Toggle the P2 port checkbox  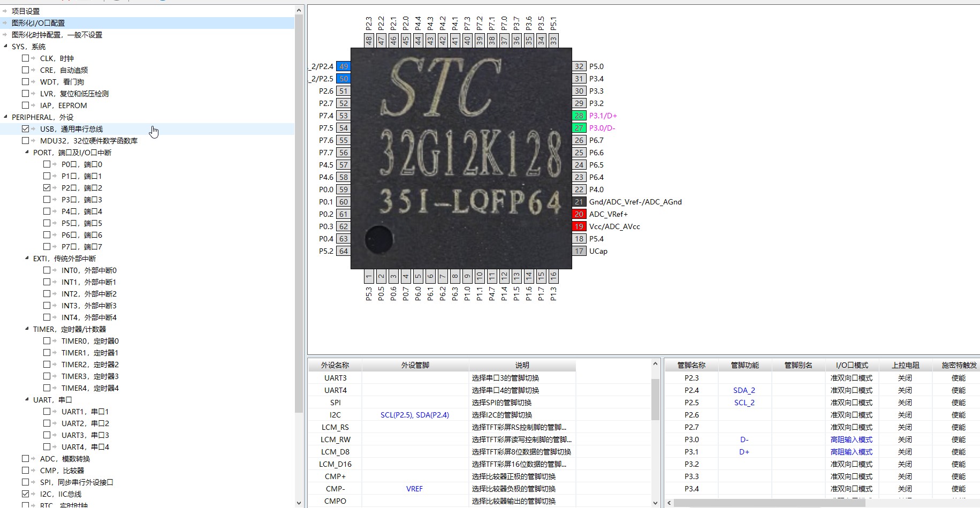(47, 188)
